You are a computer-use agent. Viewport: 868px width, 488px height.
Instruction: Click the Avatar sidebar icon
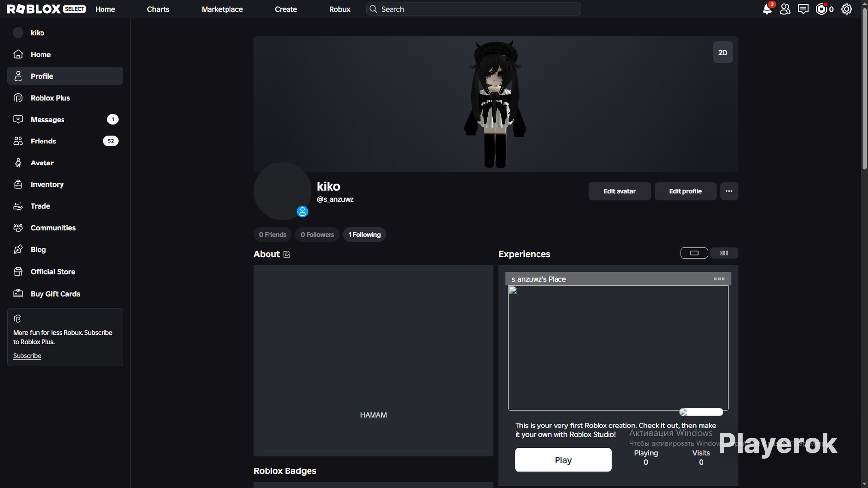point(18,163)
